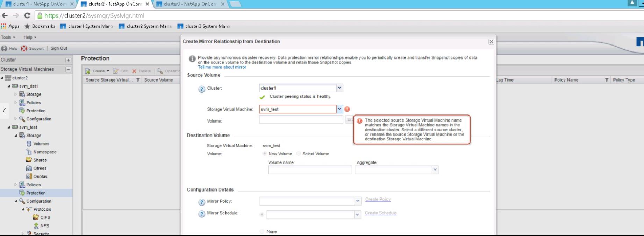Click the Create Schedule link

coord(381,213)
